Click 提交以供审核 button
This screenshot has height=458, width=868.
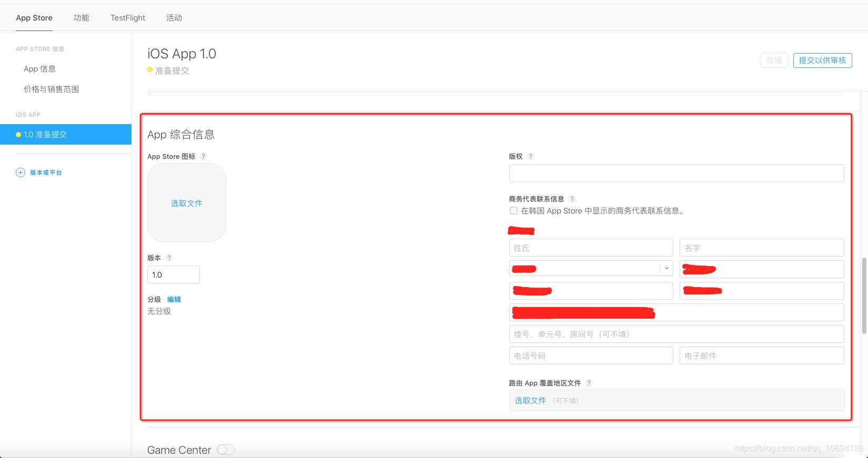[x=822, y=60]
